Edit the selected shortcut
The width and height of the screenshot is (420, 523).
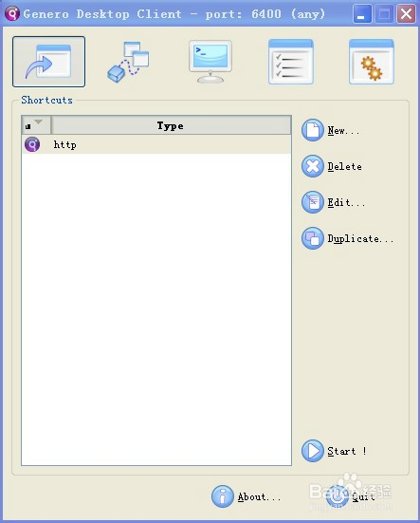click(x=333, y=202)
